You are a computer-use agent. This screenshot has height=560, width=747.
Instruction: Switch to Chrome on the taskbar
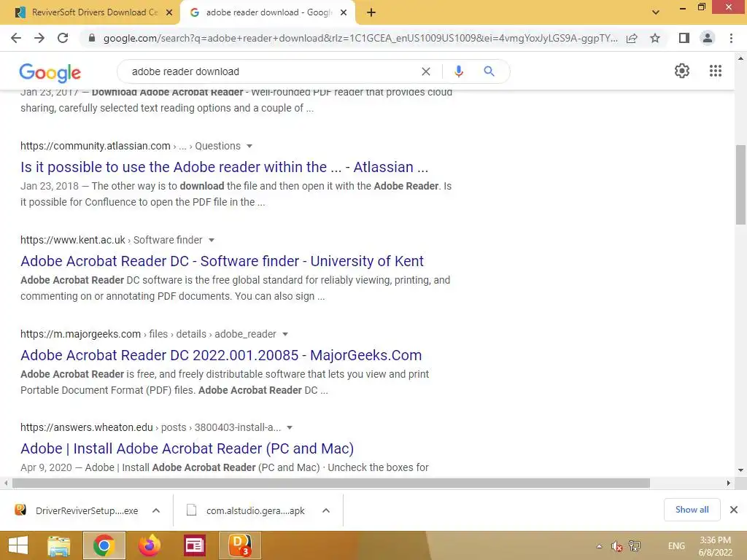(104, 545)
